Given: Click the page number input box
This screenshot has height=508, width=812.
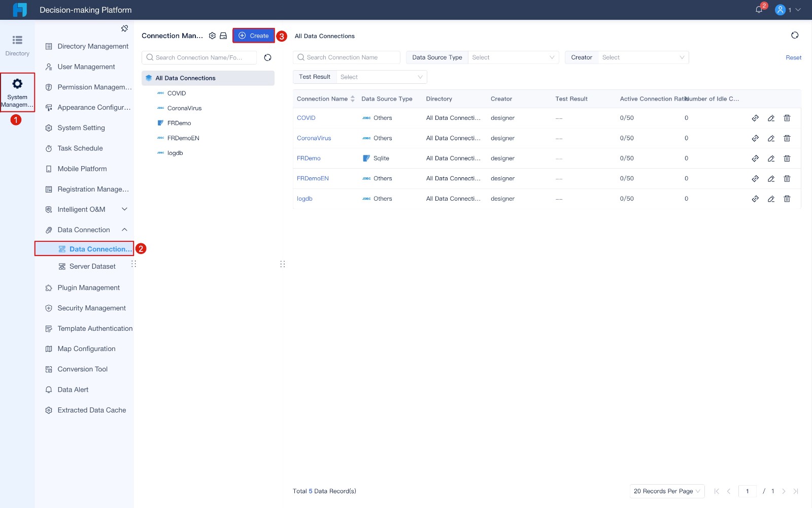Looking at the screenshot, I should pos(748,491).
